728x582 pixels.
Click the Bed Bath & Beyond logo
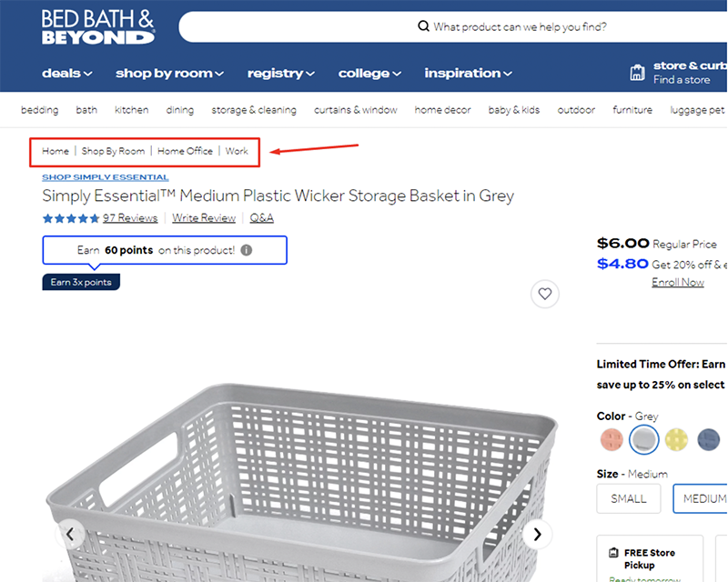(x=97, y=27)
